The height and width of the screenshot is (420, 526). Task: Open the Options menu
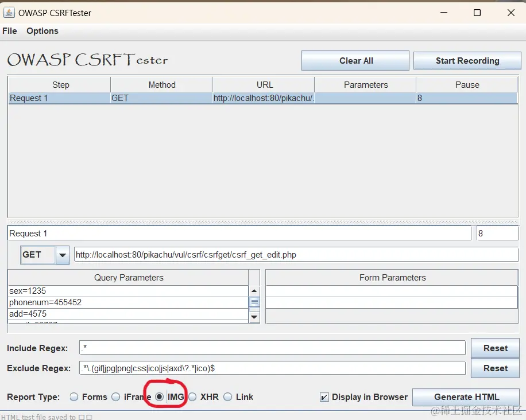click(42, 31)
